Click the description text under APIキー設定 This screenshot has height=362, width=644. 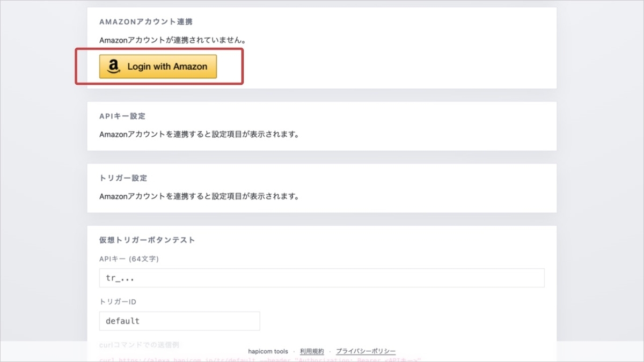tap(199, 134)
